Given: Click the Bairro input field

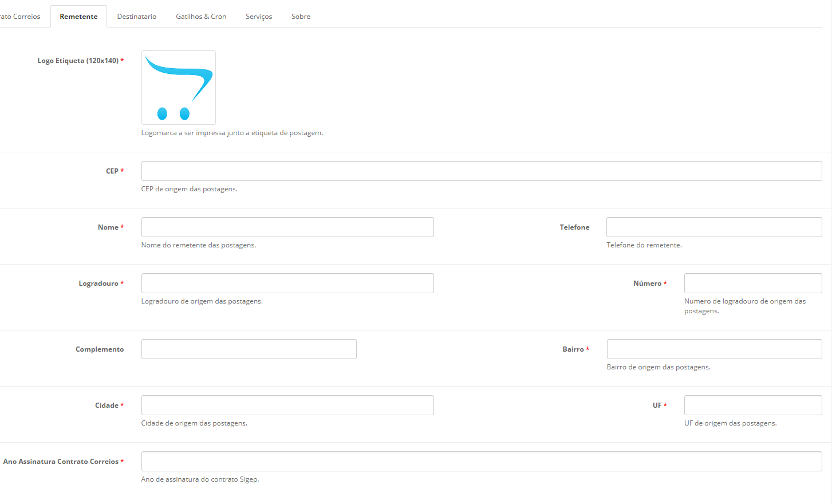Looking at the screenshot, I should (714, 349).
